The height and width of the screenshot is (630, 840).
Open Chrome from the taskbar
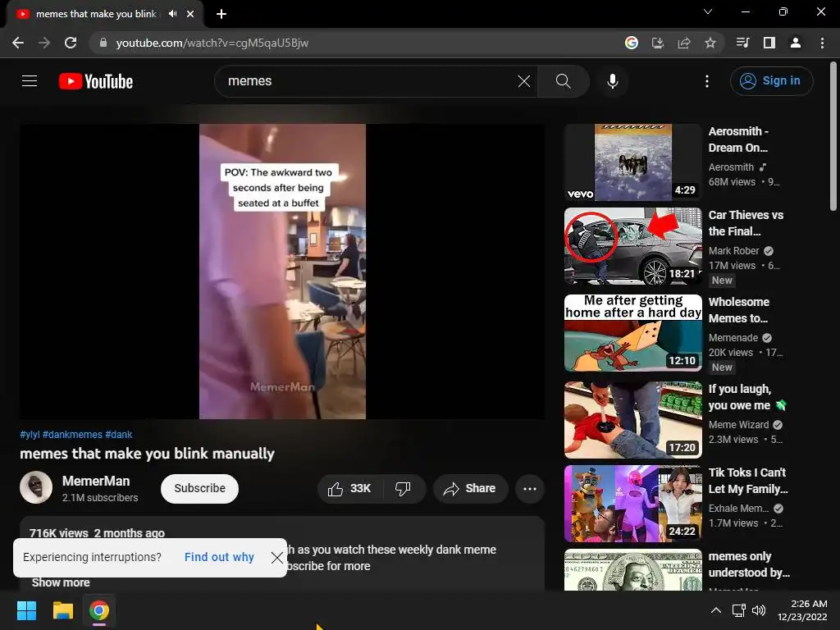(x=99, y=610)
